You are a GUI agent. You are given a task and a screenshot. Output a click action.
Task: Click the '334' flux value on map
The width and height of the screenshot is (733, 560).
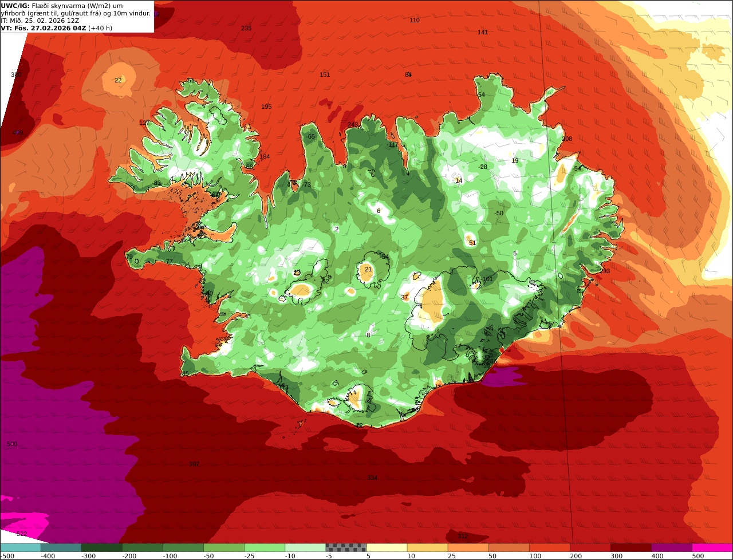click(372, 478)
